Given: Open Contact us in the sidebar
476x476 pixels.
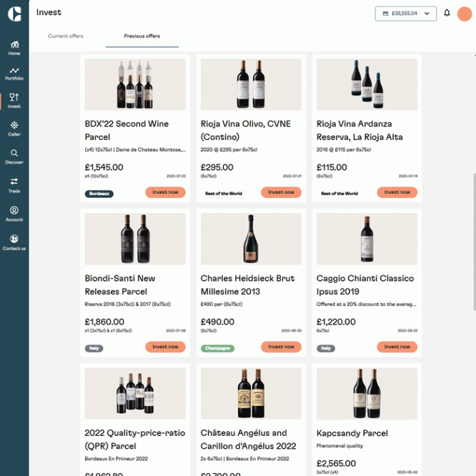Looking at the screenshot, I should (14, 242).
